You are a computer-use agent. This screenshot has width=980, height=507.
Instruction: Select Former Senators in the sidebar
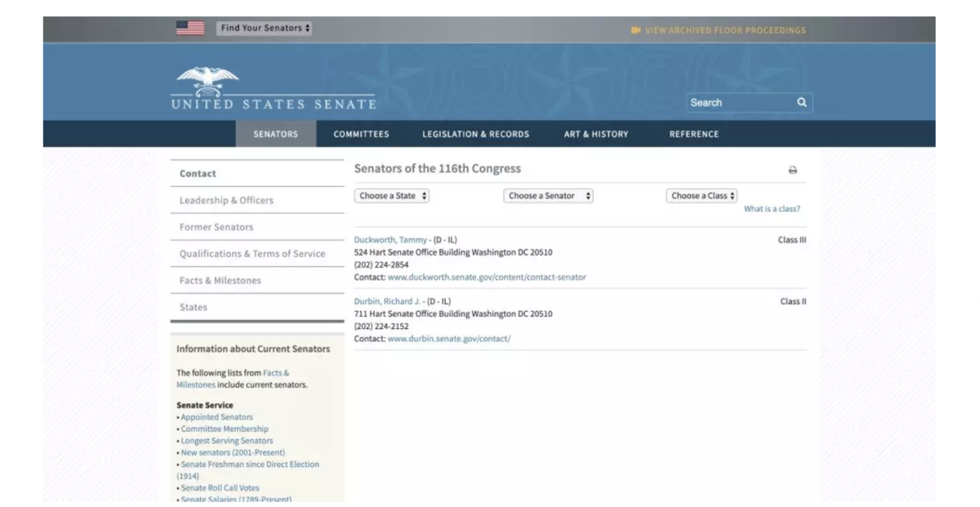pyautogui.click(x=257, y=227)
